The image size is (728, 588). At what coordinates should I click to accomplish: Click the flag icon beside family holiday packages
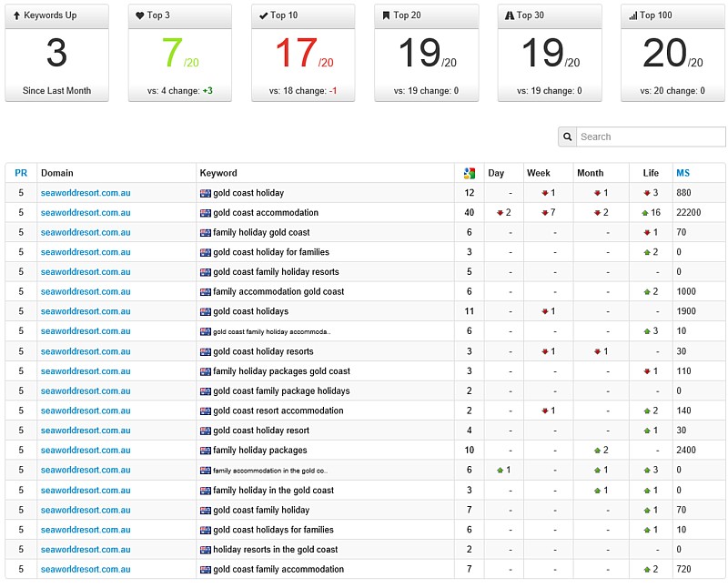[206, 451]
